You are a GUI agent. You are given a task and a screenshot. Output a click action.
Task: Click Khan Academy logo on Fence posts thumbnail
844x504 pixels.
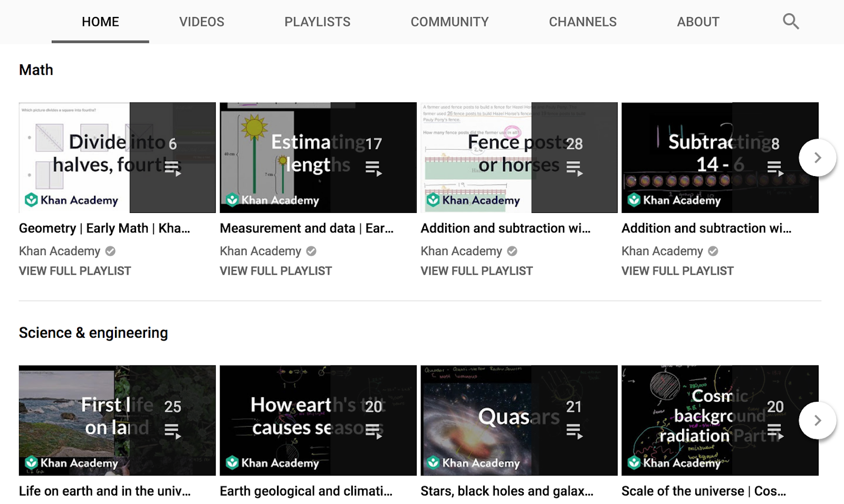[473, 200]
